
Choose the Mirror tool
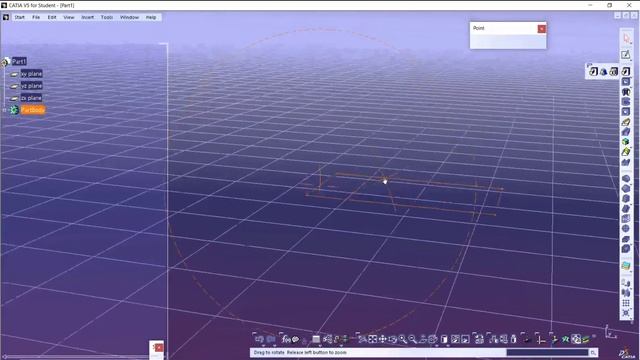tap(626, 293)
